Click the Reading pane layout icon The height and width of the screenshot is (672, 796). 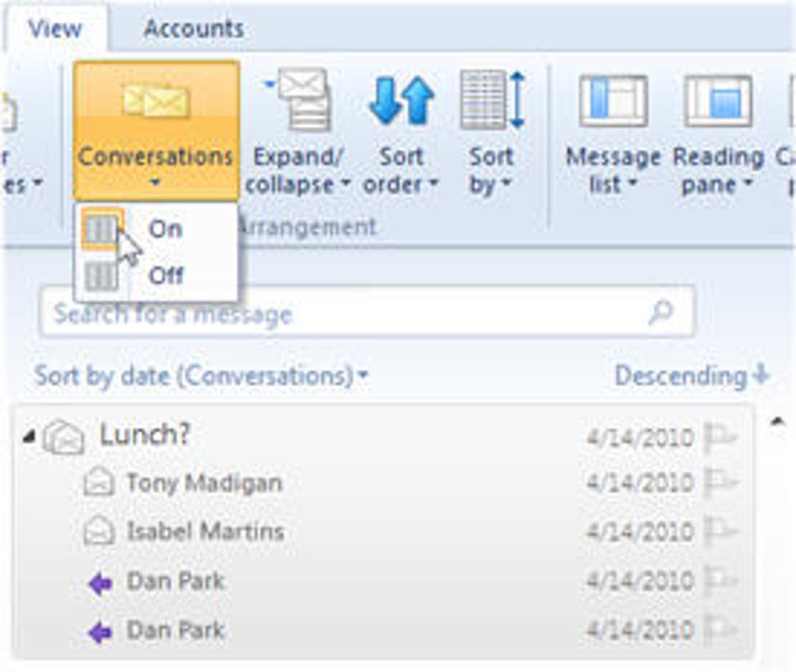click(717, 101)
